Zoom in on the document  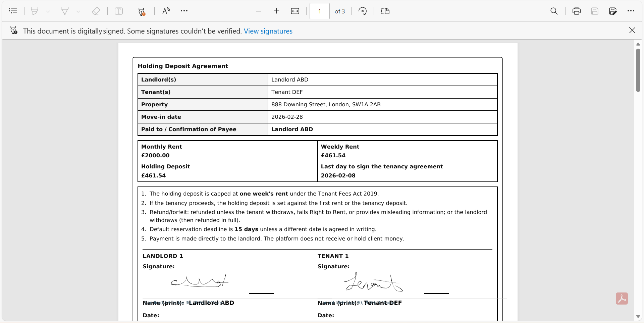[x=276, y=11]
